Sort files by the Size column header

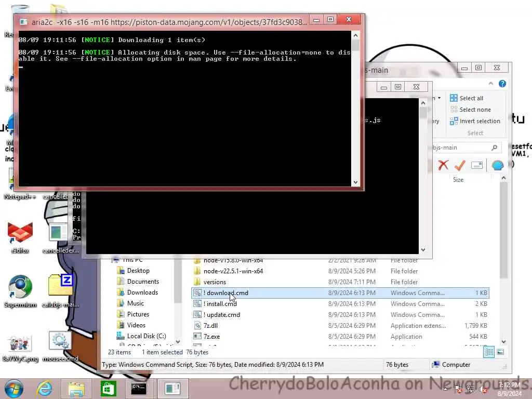tap(458, 180)
